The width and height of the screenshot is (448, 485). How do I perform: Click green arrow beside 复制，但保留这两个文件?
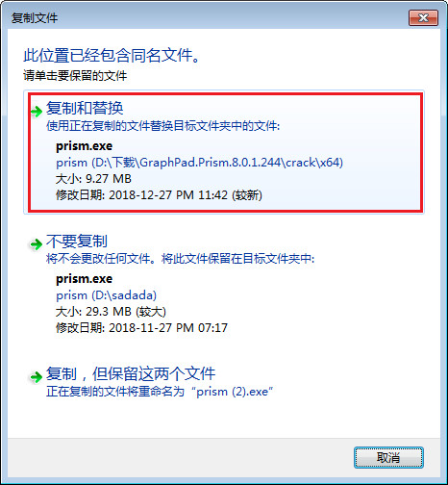pyautogui.click(x=36, y=376)
